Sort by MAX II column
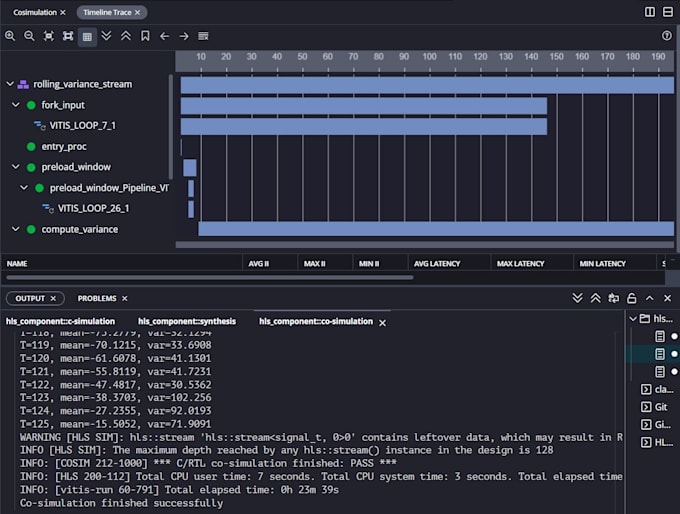Screen dimensions: 680x514 pos(314,263)
